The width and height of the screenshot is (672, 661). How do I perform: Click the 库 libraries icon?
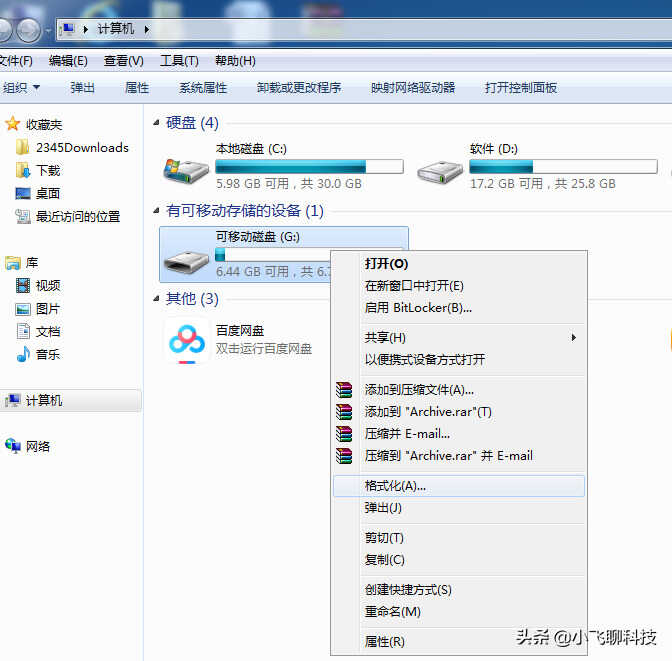click(x=13, y=263)
